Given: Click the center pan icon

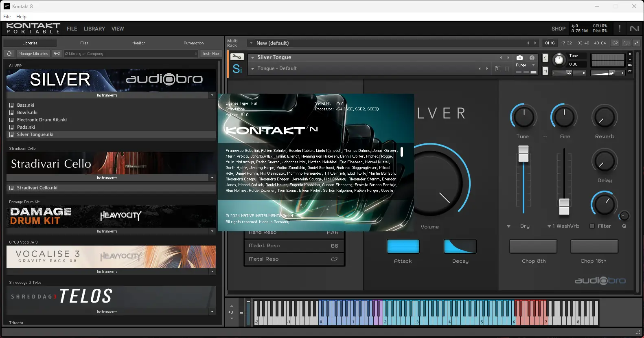Looking at the screenshot, I should pyautogui.click(x=569, y=73).
